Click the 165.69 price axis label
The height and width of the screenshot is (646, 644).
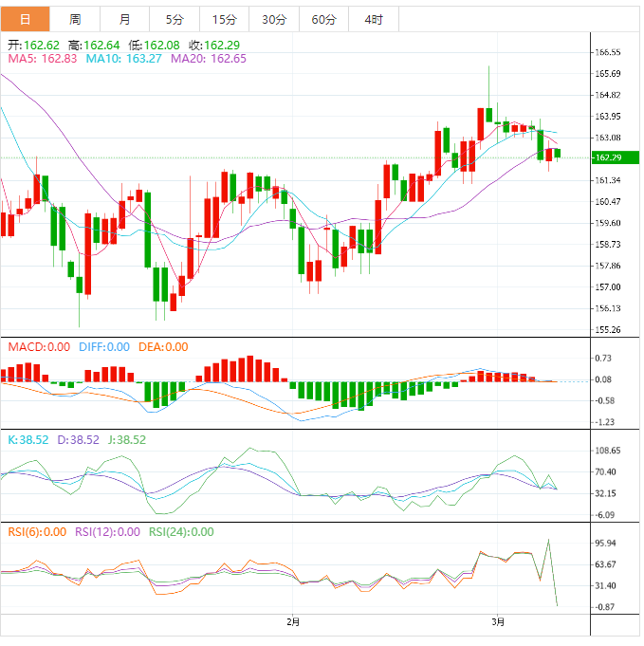pyautogui.click(x=608, y=74)
